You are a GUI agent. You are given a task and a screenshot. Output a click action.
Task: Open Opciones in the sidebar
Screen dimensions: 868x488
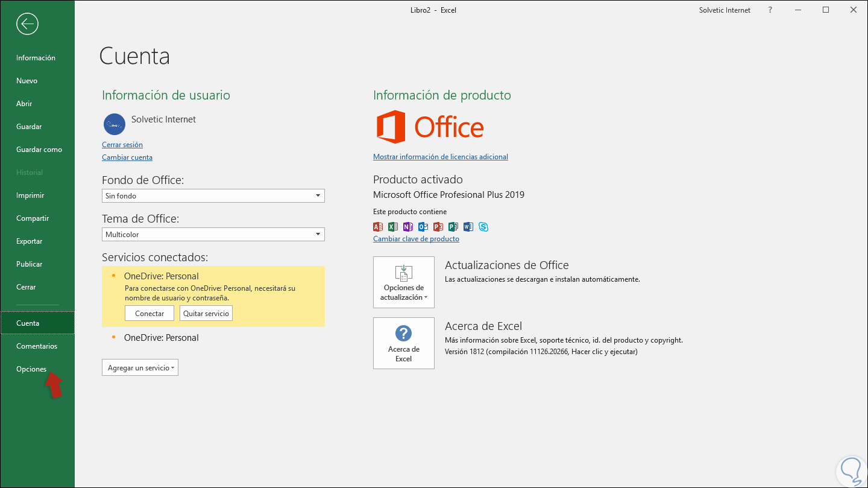pos(37,369)
